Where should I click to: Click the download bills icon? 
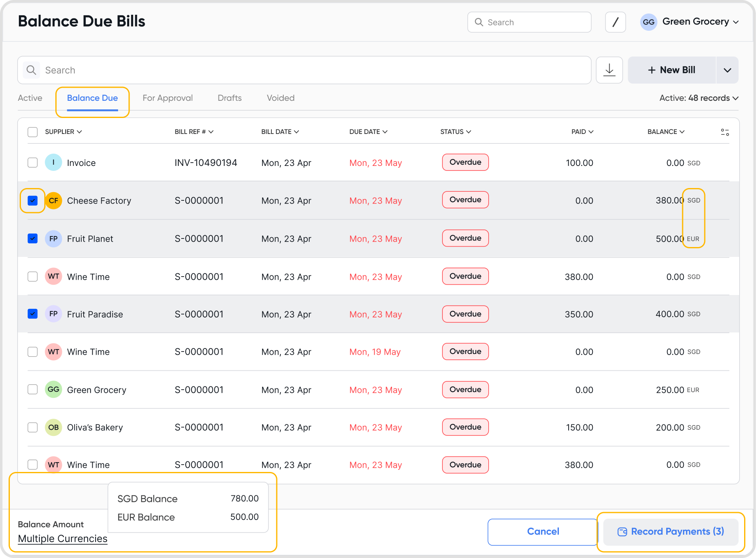tap(609, 70)
